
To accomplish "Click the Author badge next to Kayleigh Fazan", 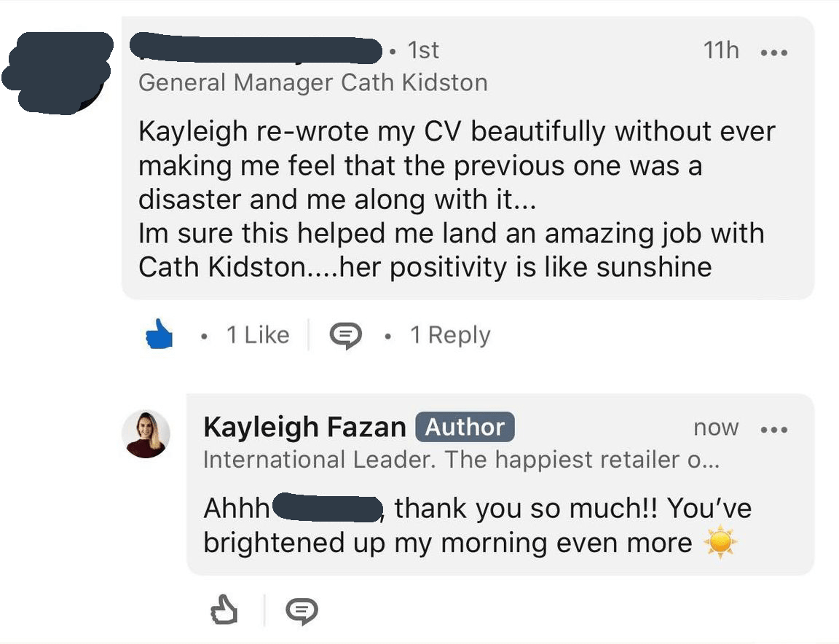I will pos(465,427).
